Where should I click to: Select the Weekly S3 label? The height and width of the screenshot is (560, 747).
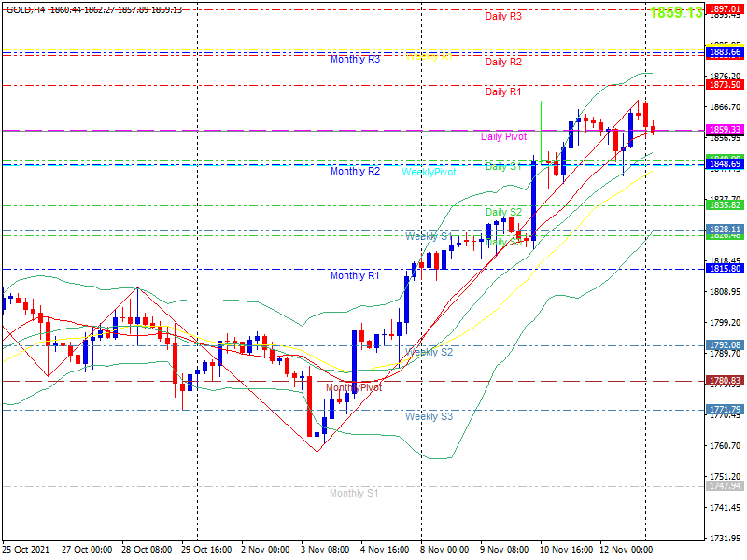(429, 416)
